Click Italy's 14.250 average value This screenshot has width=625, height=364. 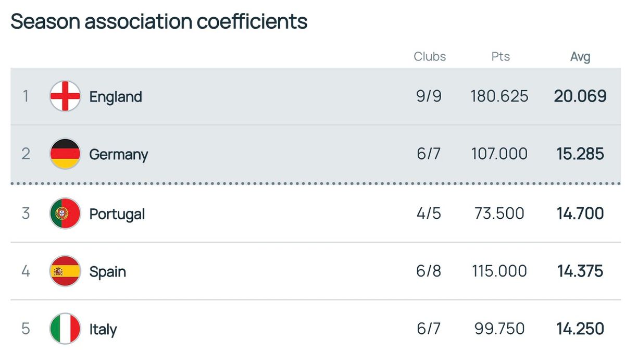point(580,329)
